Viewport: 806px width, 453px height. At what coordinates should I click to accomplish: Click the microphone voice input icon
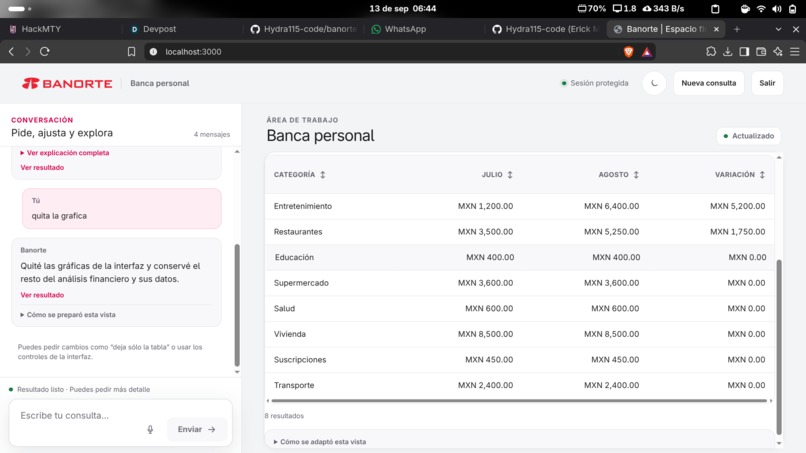(150, 429)
